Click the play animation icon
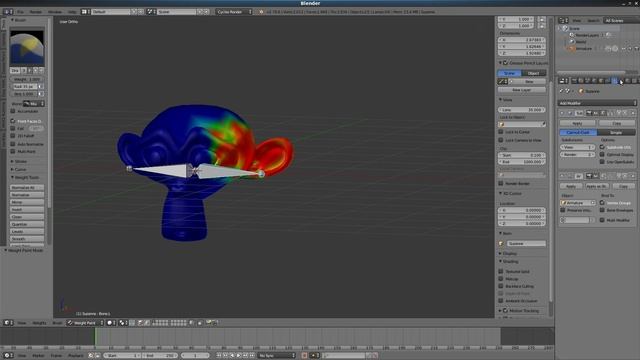 [x=239, y=356]
